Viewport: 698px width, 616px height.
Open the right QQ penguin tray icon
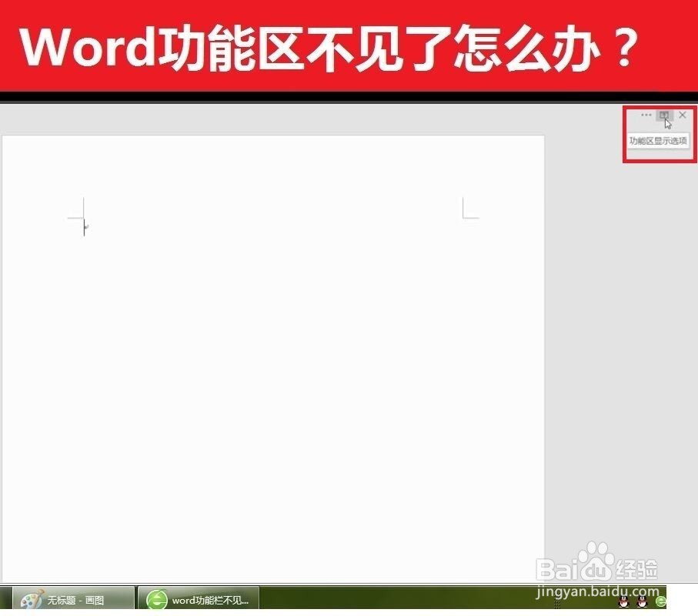pos(642,601)
